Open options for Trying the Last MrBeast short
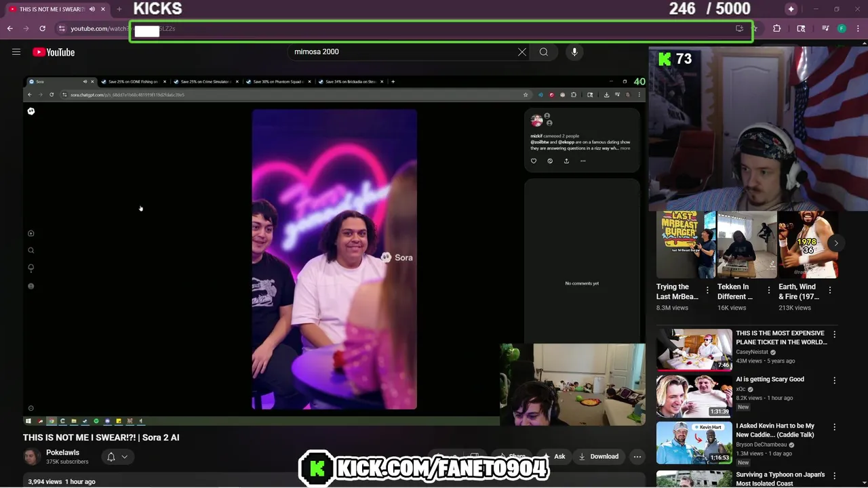The image size is (868, 488). coord(707,289)
